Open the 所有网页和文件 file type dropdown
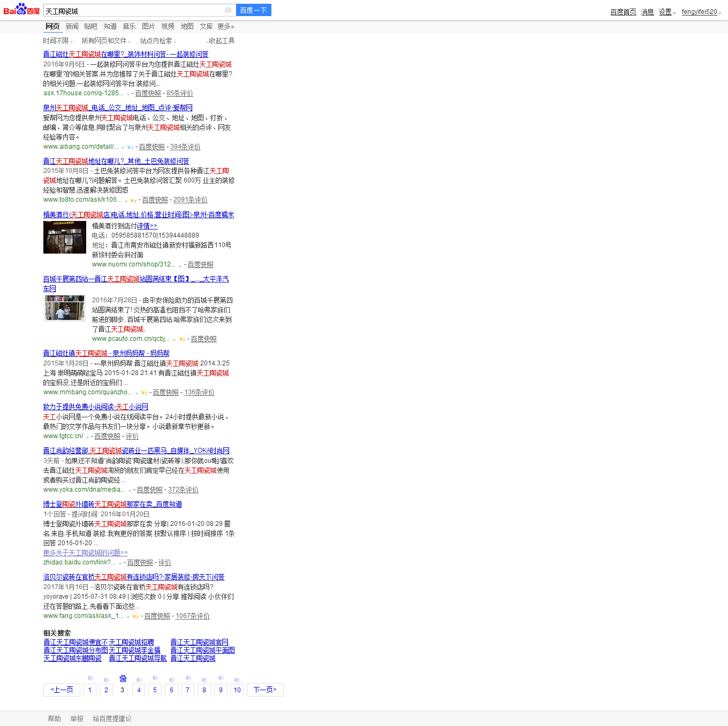The image size is (728, 726). point(106,41)
